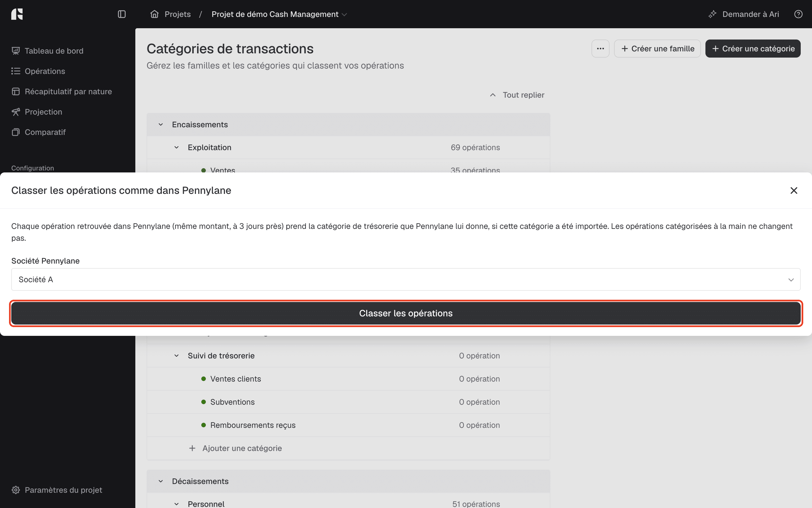Click the Demander à Ari sparkle button

[743, 14]
